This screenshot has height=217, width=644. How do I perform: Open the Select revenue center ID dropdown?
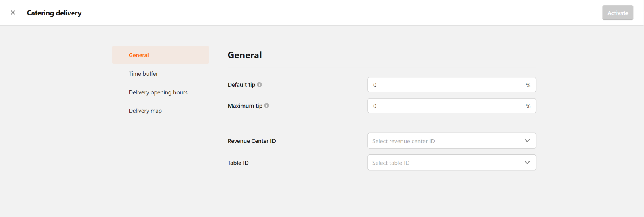coord(452,141)
